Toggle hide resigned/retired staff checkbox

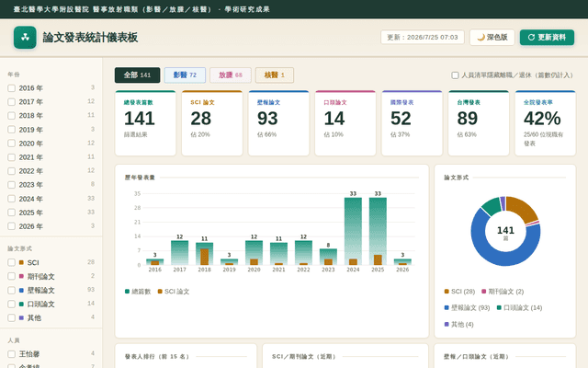pyautogui.click(x=455, y=75)
